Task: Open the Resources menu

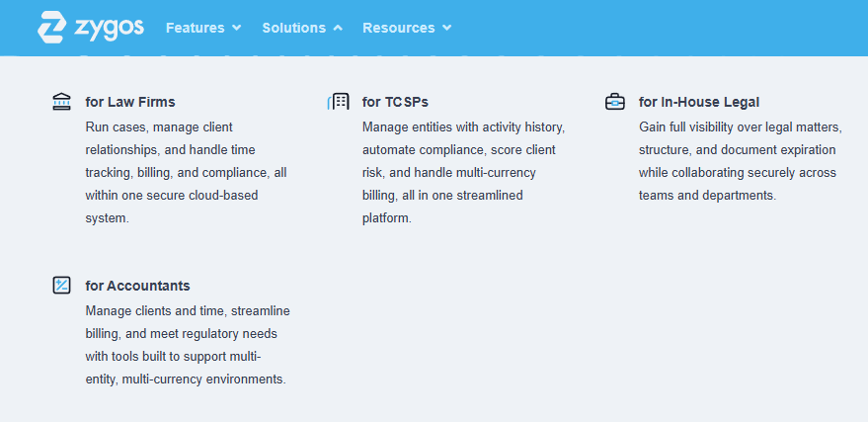Action: point(398,28)
